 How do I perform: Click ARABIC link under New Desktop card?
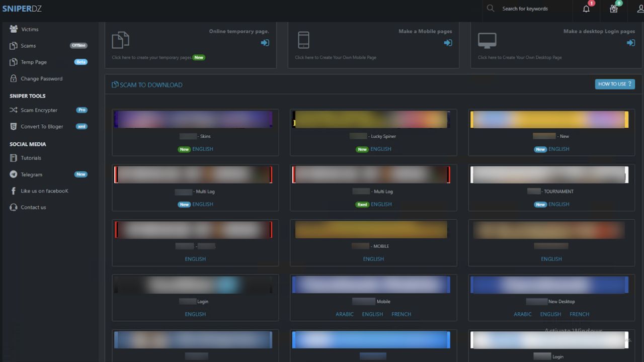point(523,314)
